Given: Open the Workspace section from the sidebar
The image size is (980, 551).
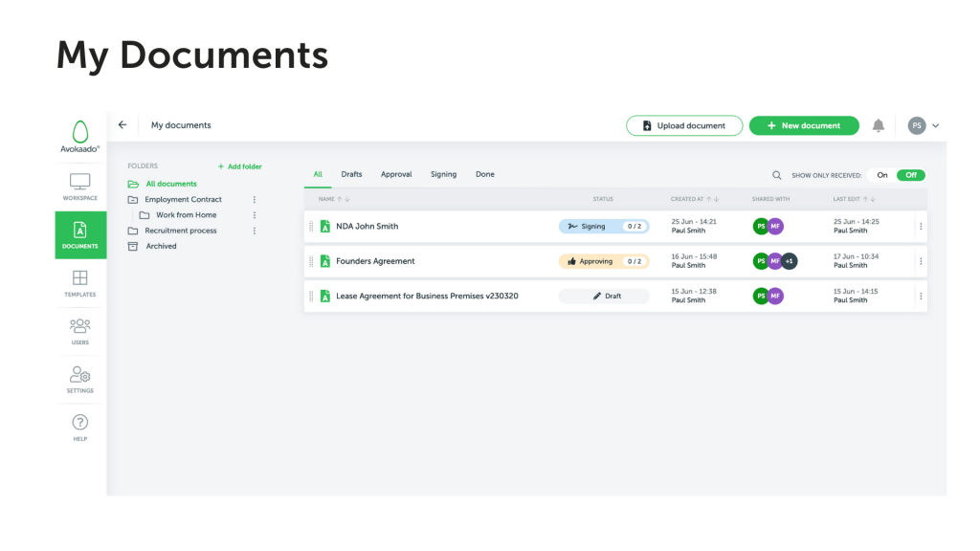Looking at the screenshot, I should click(79, 184).
